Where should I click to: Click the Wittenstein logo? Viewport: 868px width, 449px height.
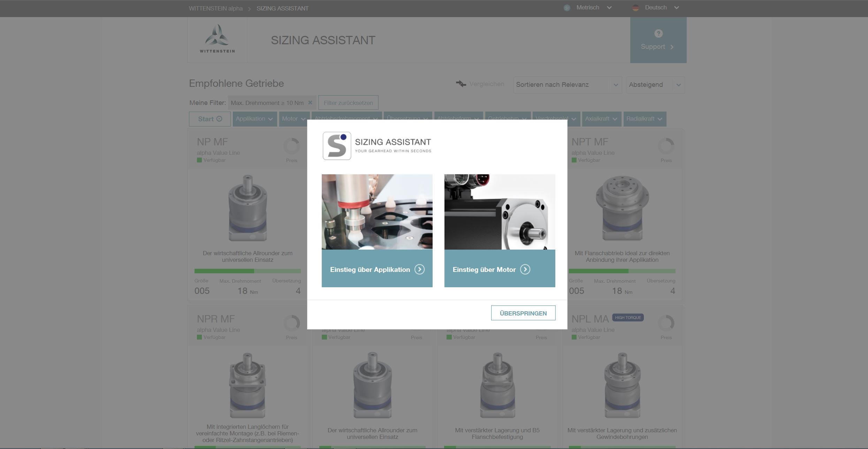[217, 39]
